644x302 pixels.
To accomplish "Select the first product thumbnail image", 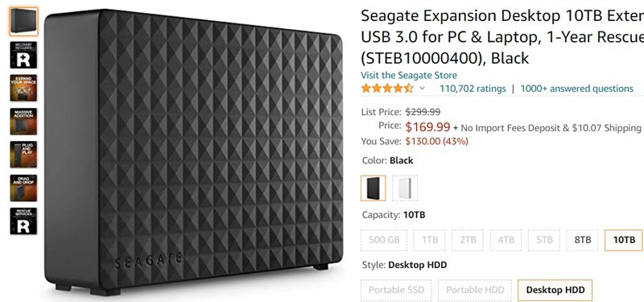I will 23,22.
